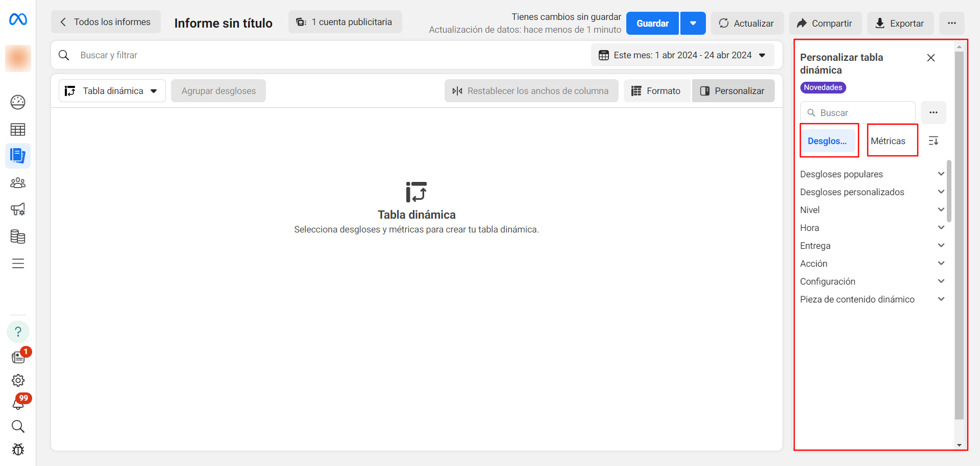Open the account overview gauge icon
Viewport: 980px width, 466px height.
(18, 102)
